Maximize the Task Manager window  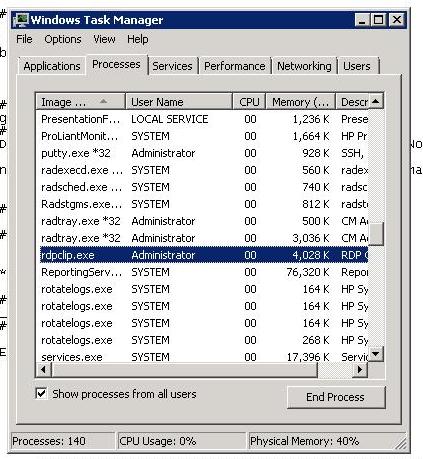click(378, 20)
